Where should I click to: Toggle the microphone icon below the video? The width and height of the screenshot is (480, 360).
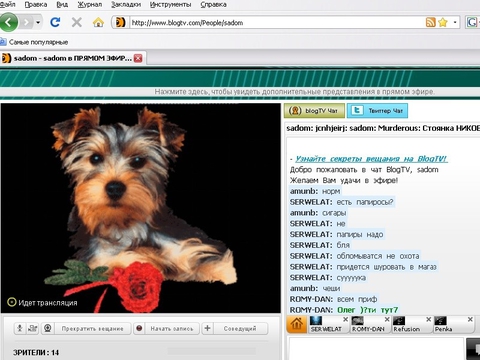click(20, 328)
